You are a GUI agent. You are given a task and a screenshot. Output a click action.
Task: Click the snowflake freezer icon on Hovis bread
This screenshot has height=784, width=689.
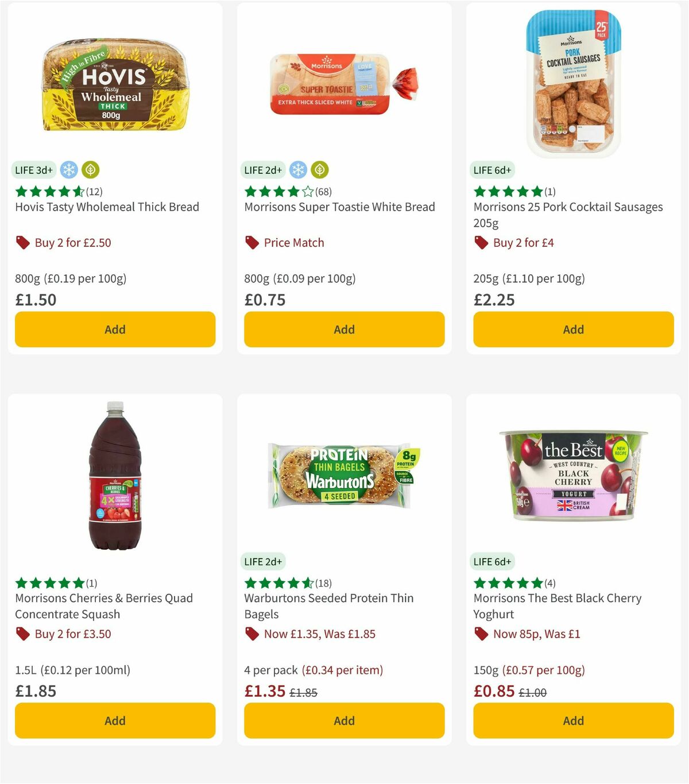68,170
